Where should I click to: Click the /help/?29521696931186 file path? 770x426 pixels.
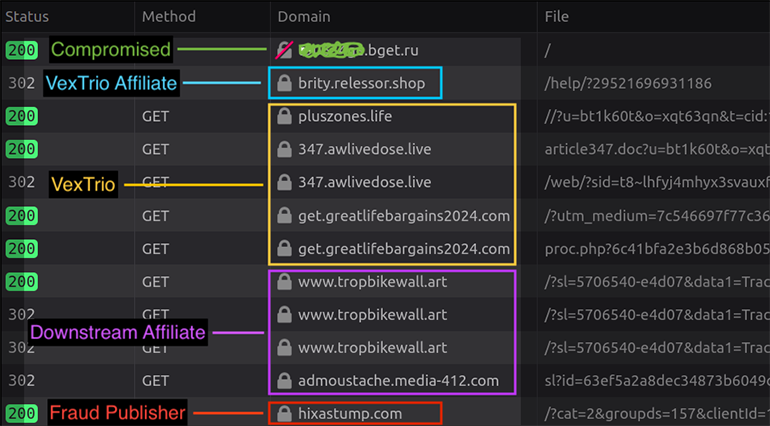click(x=628, y=83)
